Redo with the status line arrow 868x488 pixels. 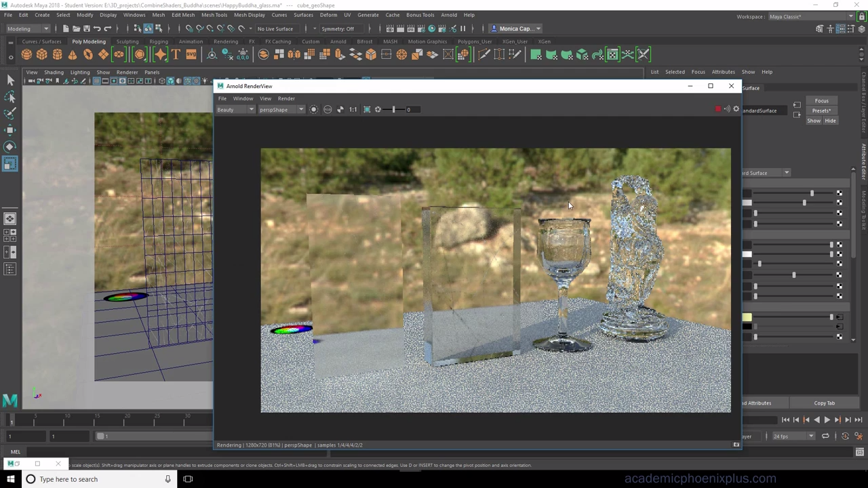click(107, 28)
